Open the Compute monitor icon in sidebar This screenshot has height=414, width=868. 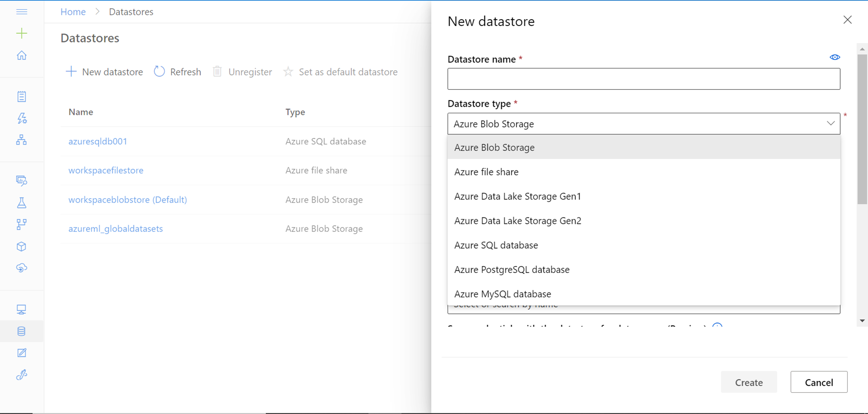pyautogui.click(x=22, y=309)
